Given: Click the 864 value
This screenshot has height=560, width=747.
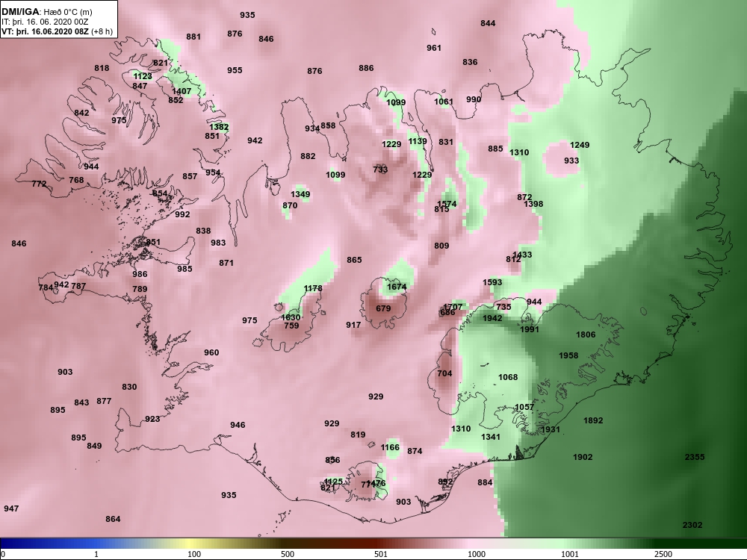Looking at the screenshot, I should tap(113, 519).
